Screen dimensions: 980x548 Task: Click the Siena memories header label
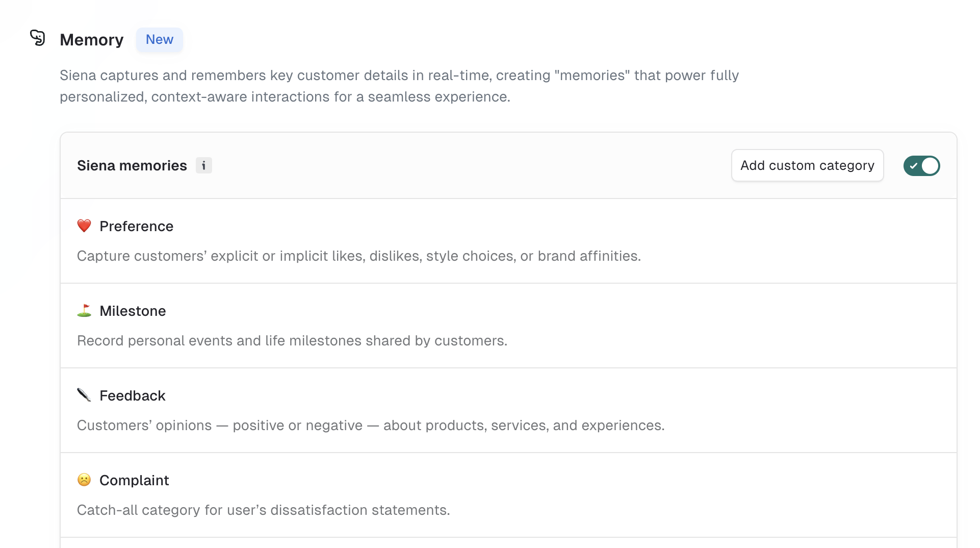tap(132, 165)
